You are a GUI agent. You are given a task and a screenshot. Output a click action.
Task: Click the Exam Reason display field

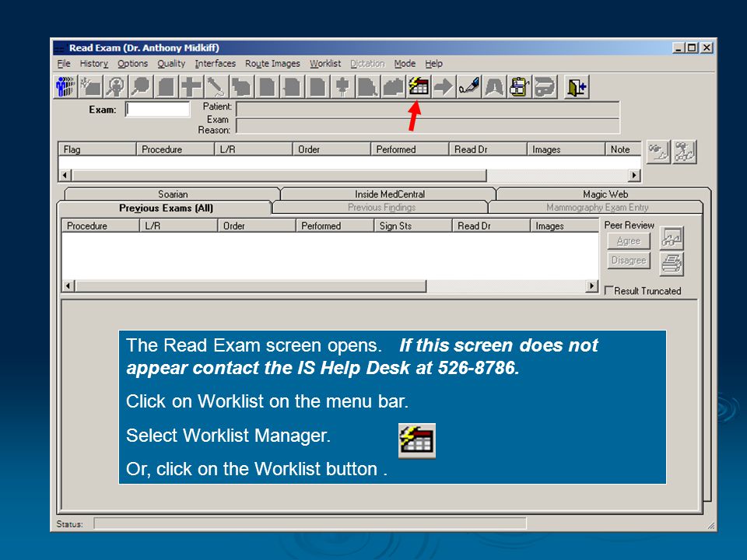(428, 126)
